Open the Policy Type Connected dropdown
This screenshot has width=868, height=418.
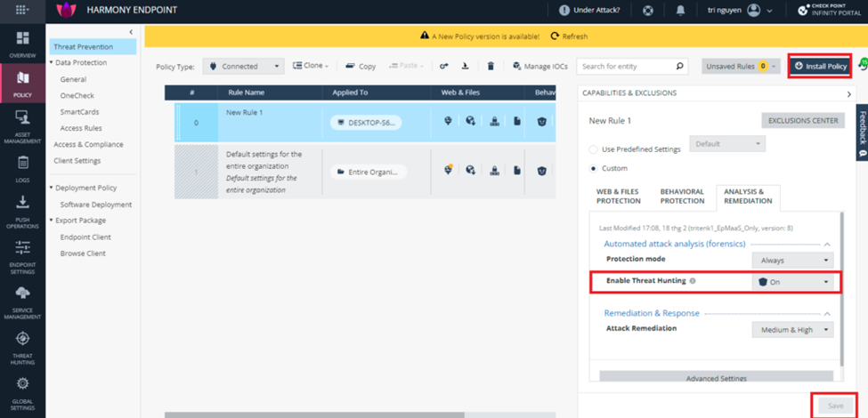244,67
